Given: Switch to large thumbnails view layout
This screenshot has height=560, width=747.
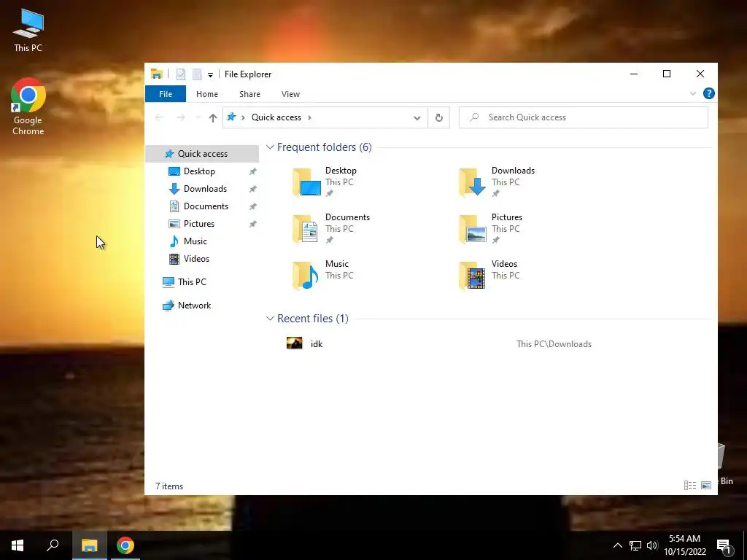Looking at the screenshot, I should [x=706, y=485].
